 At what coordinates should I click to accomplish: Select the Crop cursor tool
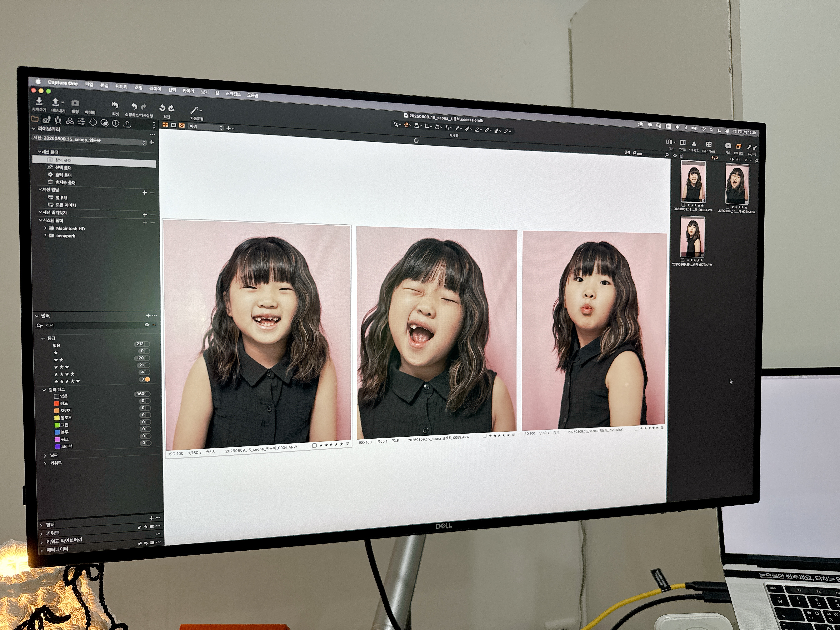pos(427,126)
